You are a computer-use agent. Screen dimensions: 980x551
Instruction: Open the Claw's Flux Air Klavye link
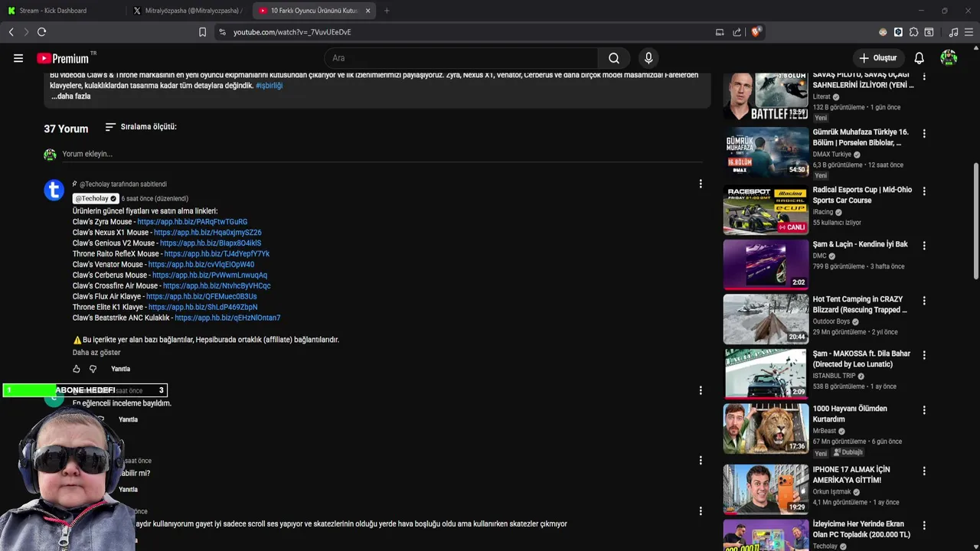[x=201, y=297]
